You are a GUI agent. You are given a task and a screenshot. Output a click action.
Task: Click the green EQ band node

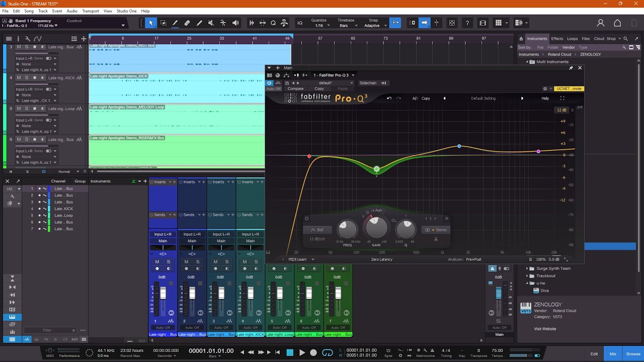377,169
